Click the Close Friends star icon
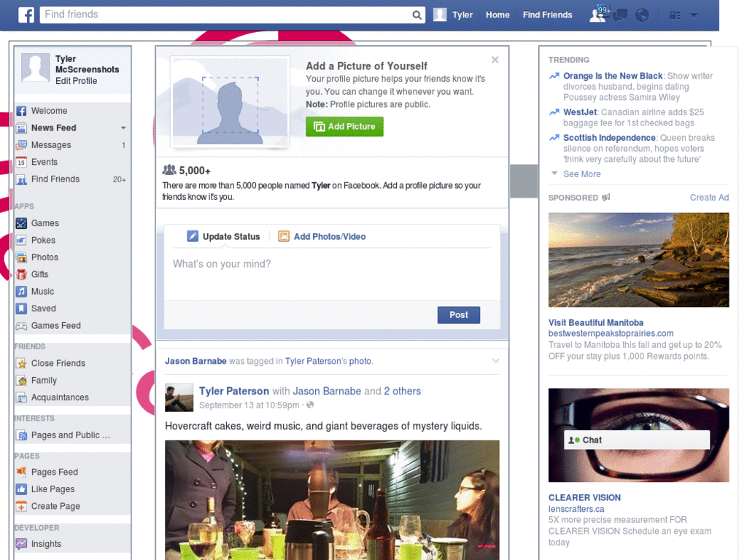 click(21, 364)
